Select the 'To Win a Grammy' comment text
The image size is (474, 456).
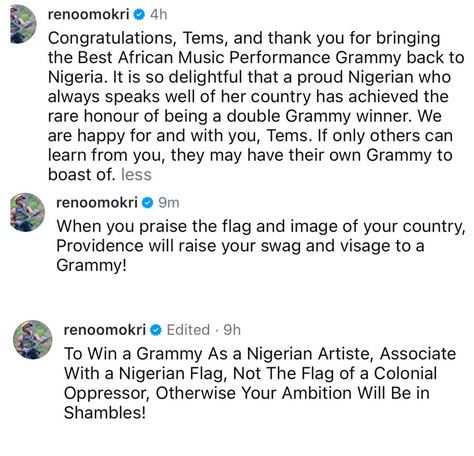[x=260, y=383]
